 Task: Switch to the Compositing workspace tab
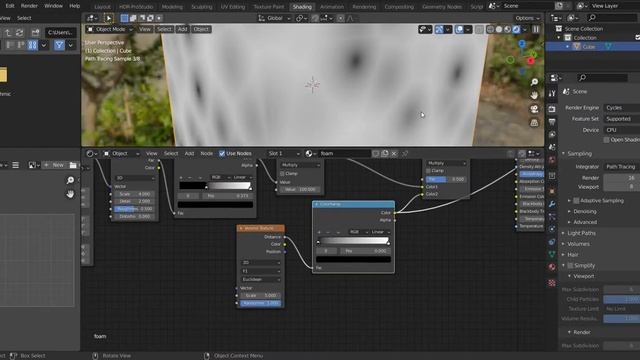pos(399,7)
